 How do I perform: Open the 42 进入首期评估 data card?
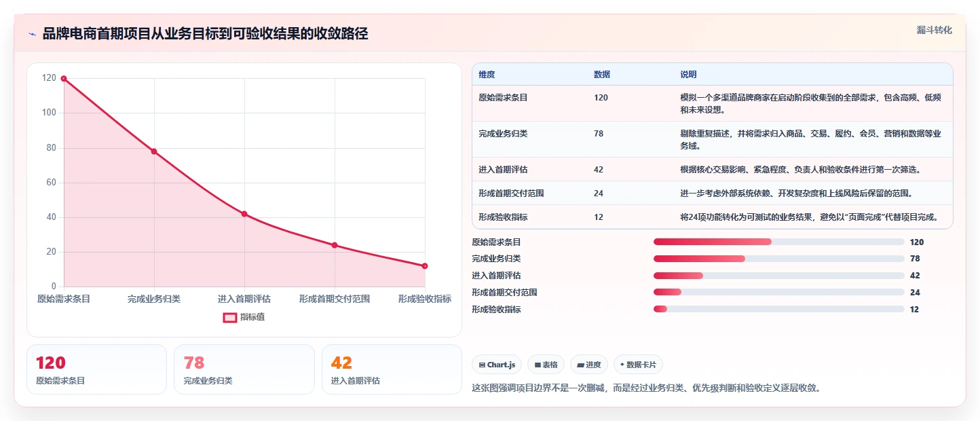pyautogui.click(x=392, y=369)
